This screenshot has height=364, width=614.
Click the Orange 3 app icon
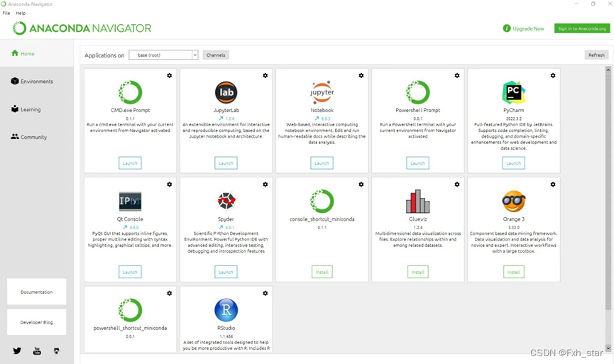pyautogui.click(x=513, y=202)
